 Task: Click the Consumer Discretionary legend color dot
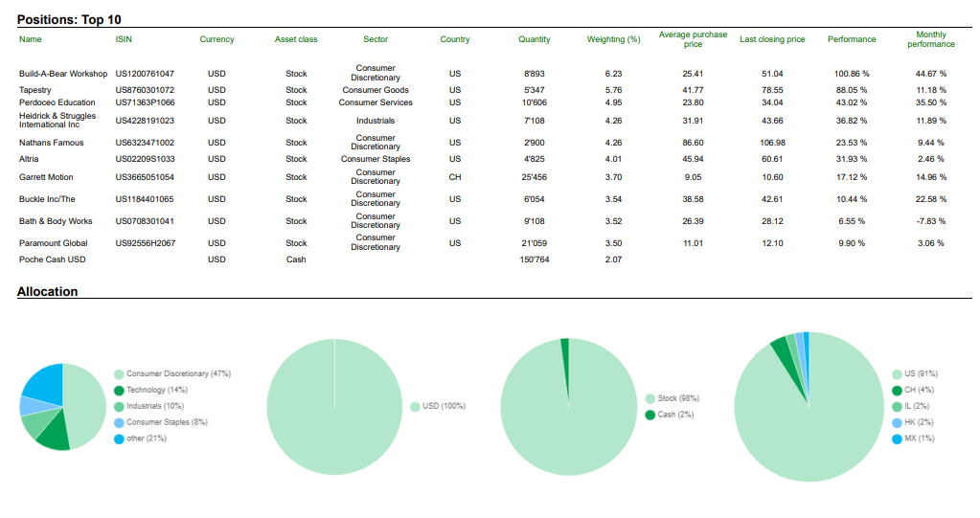pyautogui.click(x=119, y=374)
